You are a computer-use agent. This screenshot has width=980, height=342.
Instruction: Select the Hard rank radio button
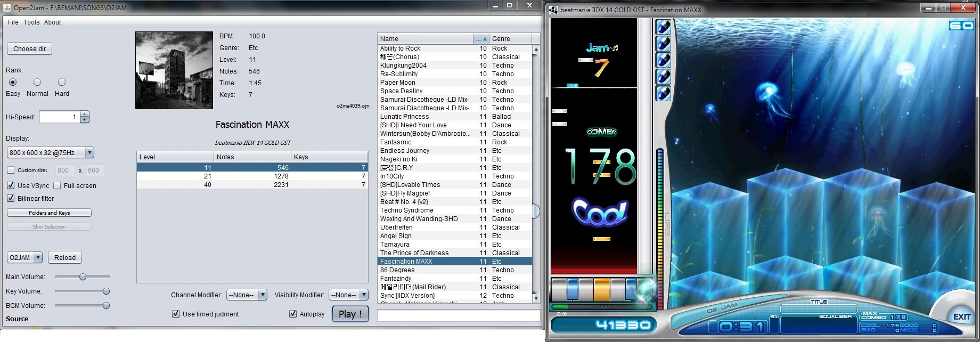62,82
